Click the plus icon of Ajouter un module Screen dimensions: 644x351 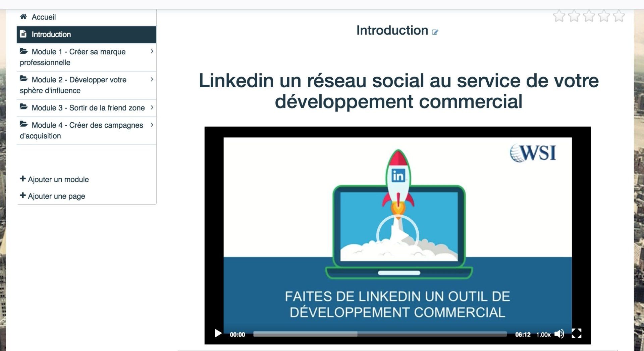point(23,179)
